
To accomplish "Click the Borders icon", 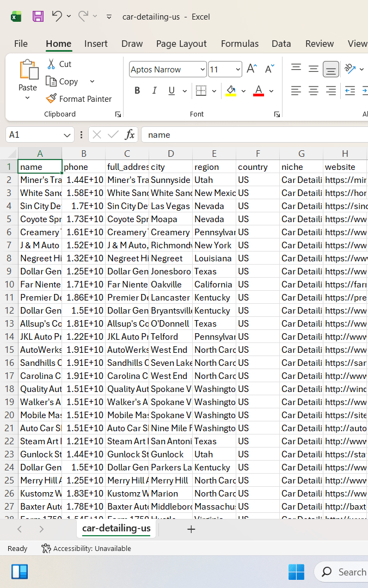I will (201, 91).
